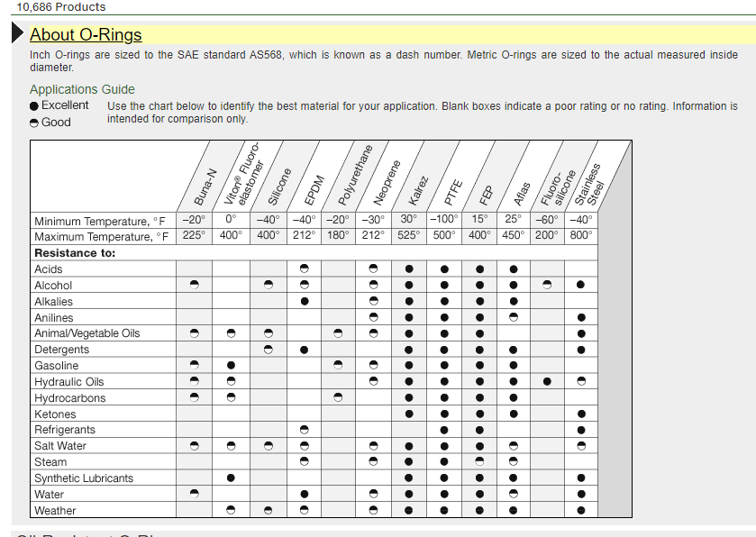Viewport: 756px width, 537px height.
Task: Click Kalrez excellent dot in Ketones row
Action: (x=409, y=414)
